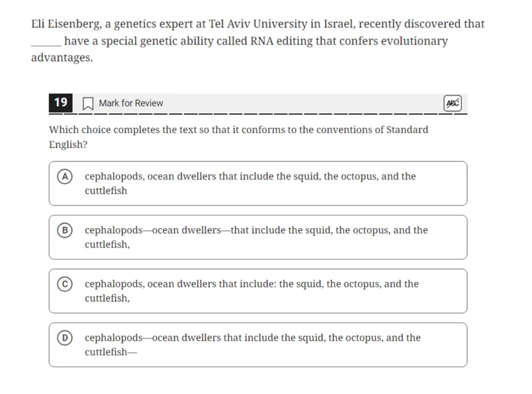
Task: Click the dashed divider below the question header
Action: [258, 114]
